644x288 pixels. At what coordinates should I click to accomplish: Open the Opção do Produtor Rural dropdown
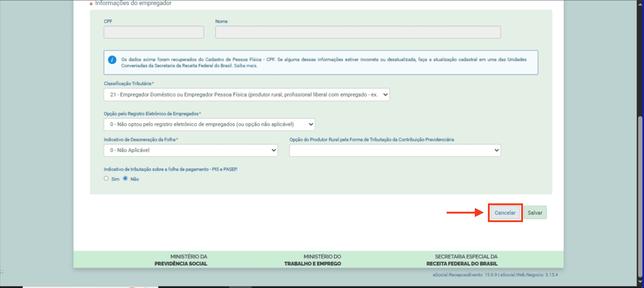tap(395, 150)
